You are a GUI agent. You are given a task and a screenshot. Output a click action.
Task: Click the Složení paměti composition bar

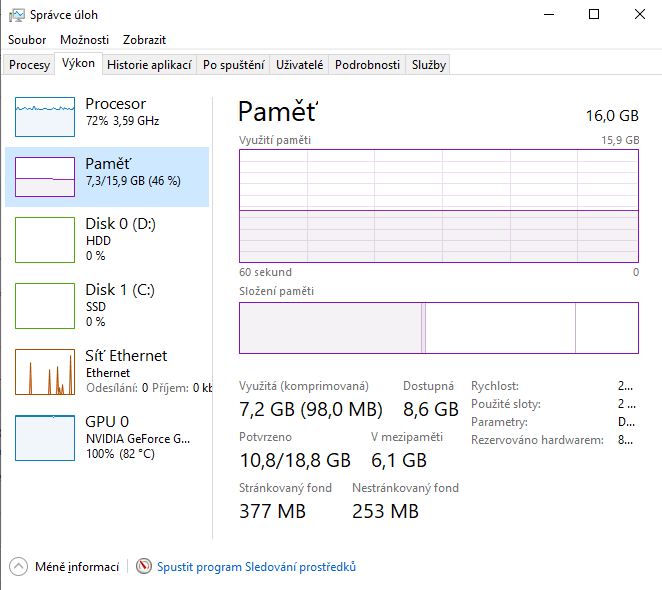tap(438, 328)
